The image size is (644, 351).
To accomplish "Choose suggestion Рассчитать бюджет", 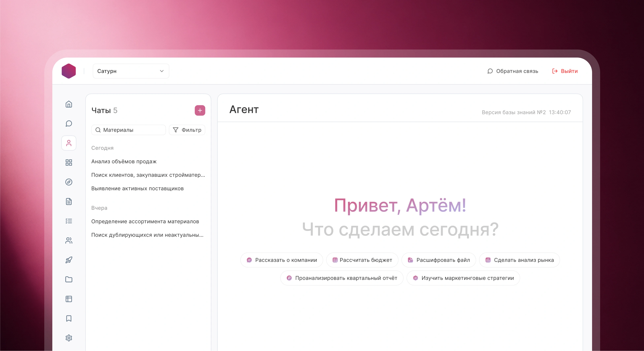I will (362, 260).
